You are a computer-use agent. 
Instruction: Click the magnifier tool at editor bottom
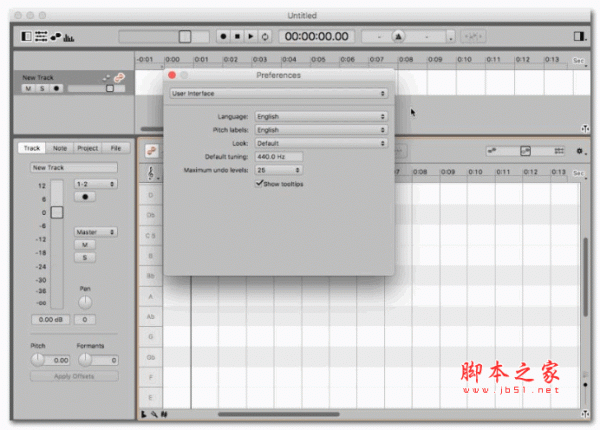[x=154, y=414]
